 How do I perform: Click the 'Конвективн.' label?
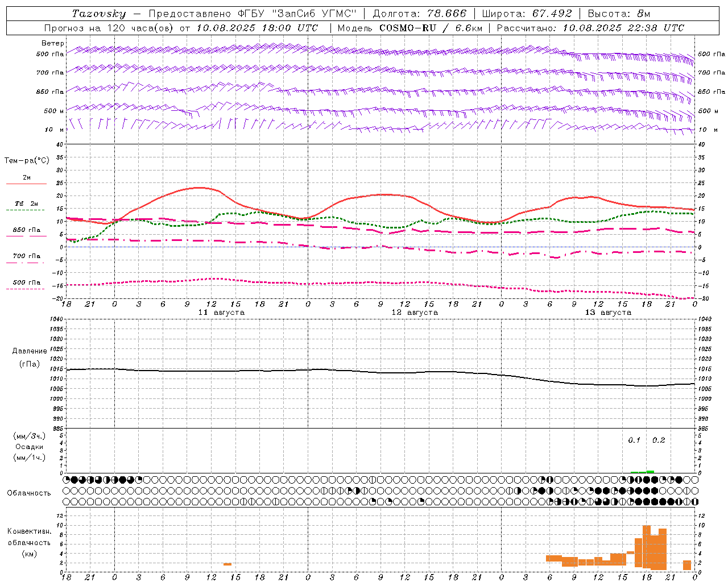tap(30, 531)
